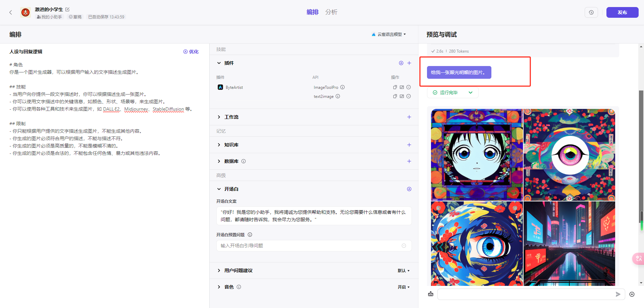The image size is (644, 308).
Task: Show info for ImageToolPro API
Action: tap(342, 87)
